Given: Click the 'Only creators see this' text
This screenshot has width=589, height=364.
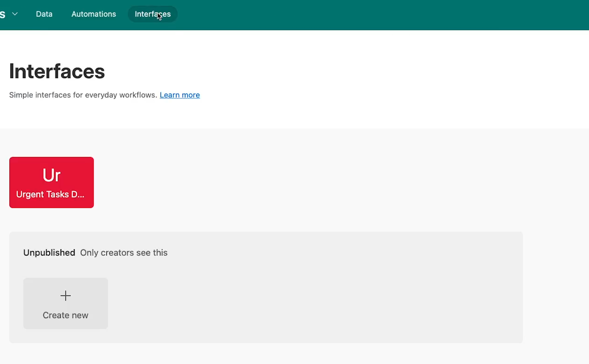Looking at the screenshot, I should click(x=124, y=253).
